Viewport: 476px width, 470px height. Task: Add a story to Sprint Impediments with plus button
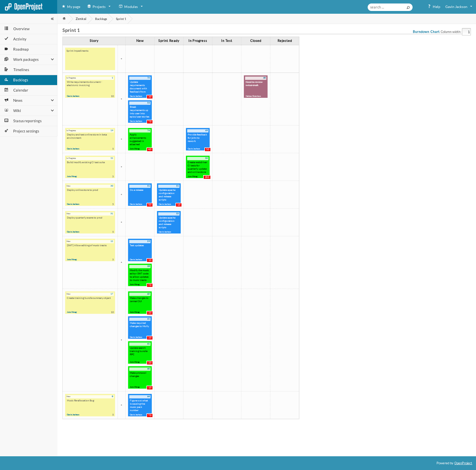coord(121,59)
